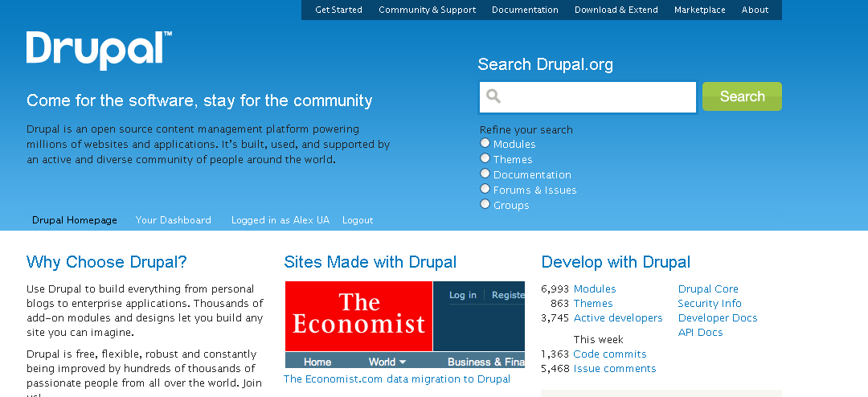Screen dimensions: 868x397
Task: Click the Sites Made with Drupal heading
Action: [x=371, y=261]
